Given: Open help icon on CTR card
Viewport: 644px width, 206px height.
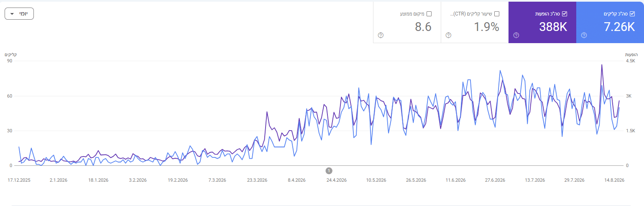Looking at the screenshot, I should tap(448, 35).
